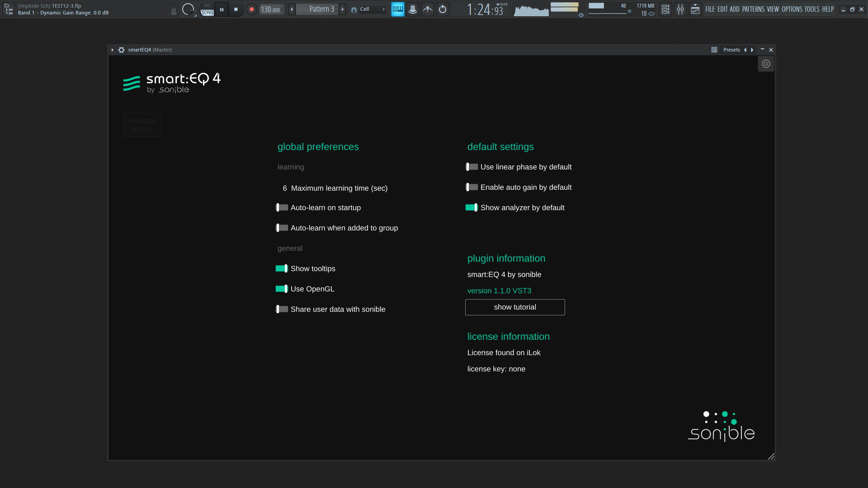Toggle the loop recording icon
The width and height of the screenshot is (868, 488).
pos(443,9)
